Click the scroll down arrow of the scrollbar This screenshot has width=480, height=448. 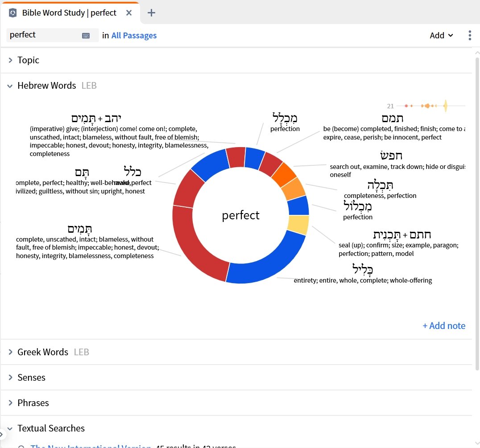pos(477,443)
